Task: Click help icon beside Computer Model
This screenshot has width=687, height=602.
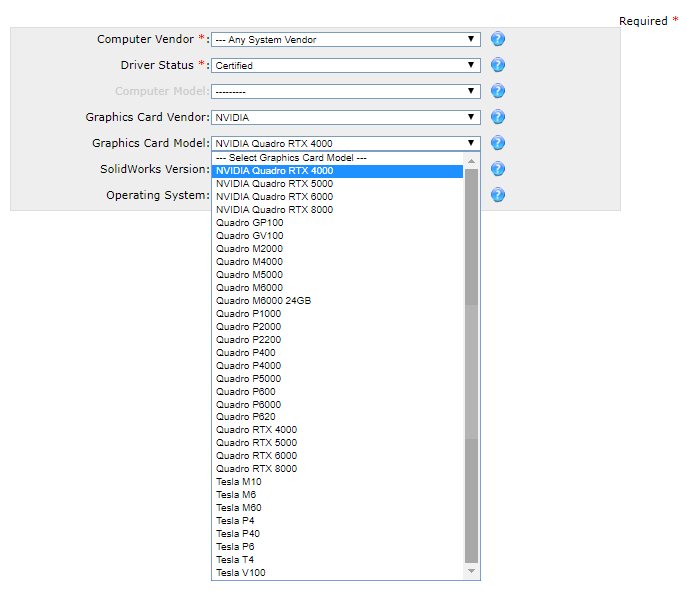Action: pyautogui.click(x=497, y=91)
